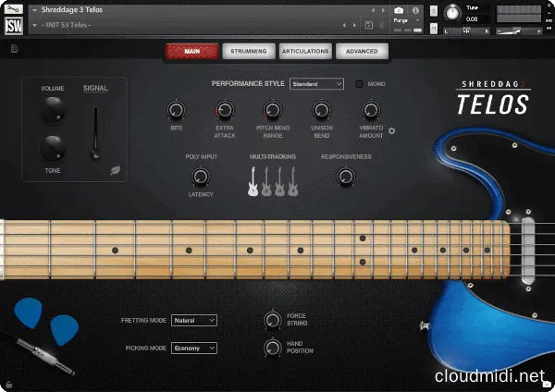Click the Main tab button
Viewport: 555px width, 392px height.
pos(191,52)
